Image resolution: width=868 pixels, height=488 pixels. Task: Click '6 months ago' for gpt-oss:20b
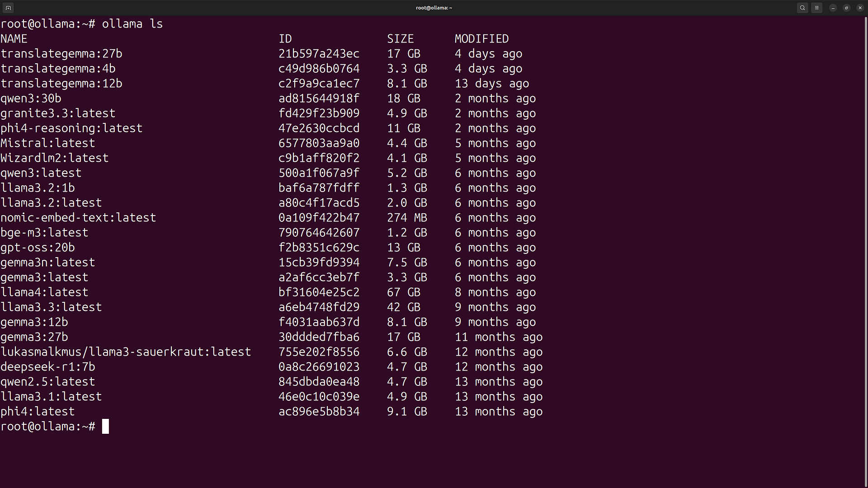(495, 248)
